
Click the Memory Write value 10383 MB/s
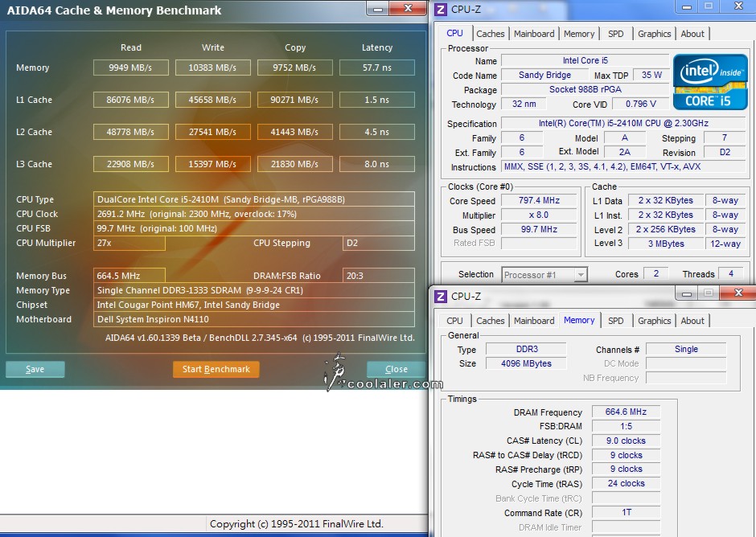pyautogui.click(x=212, y=68)
